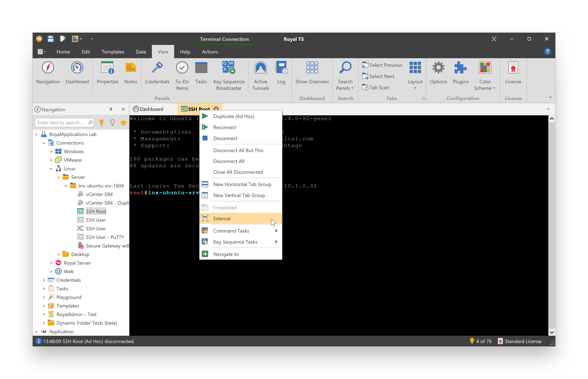Open the Navigation panel from the ribbon

click(48, 73)
